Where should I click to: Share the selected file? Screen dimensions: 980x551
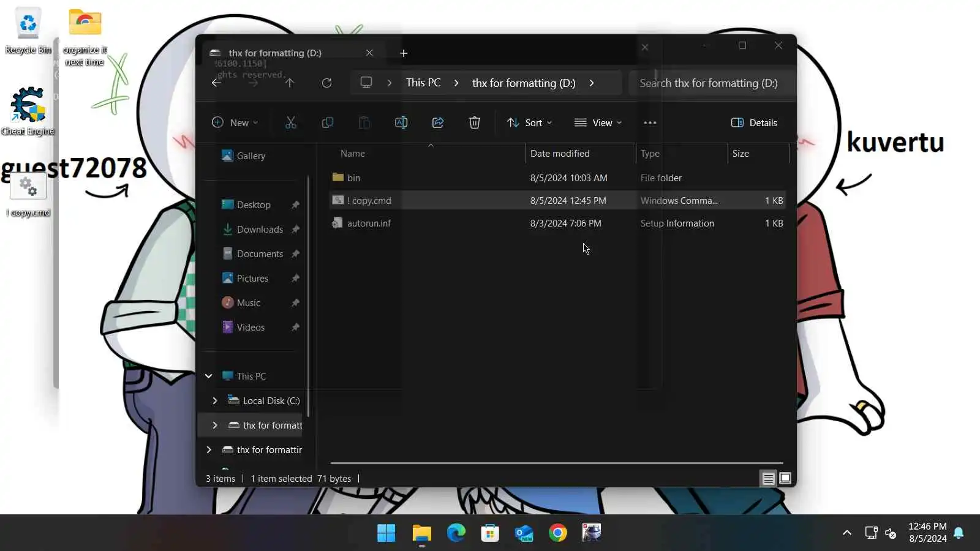(x=438, y=122)
